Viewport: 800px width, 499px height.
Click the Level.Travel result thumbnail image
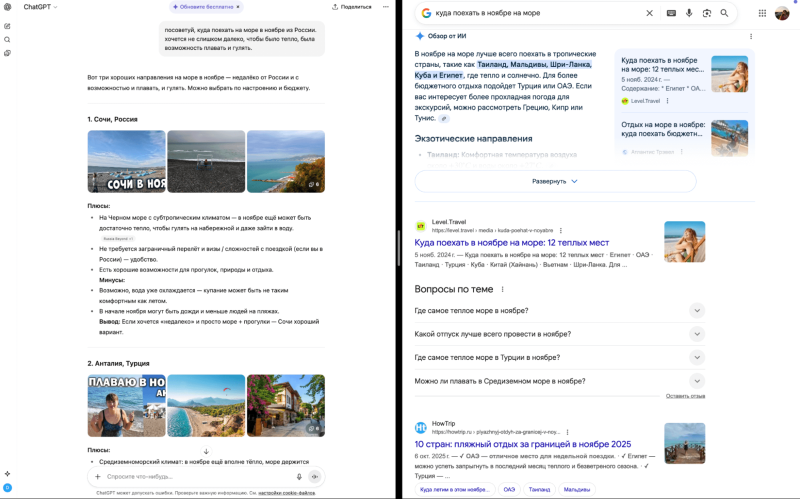point(685,241)
